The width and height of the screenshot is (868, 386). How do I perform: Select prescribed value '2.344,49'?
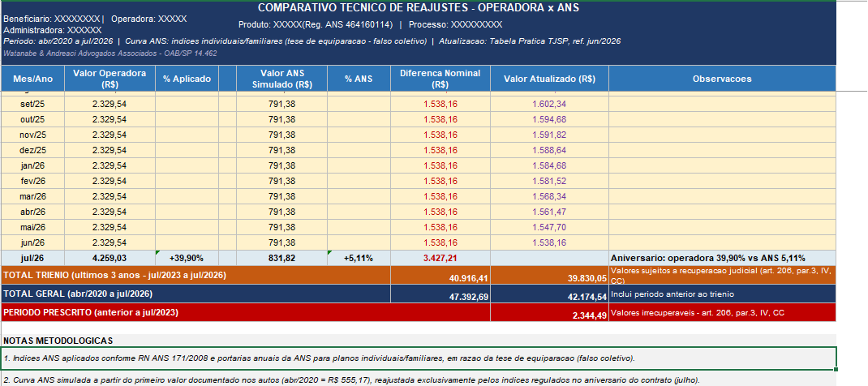click(549, 312)
